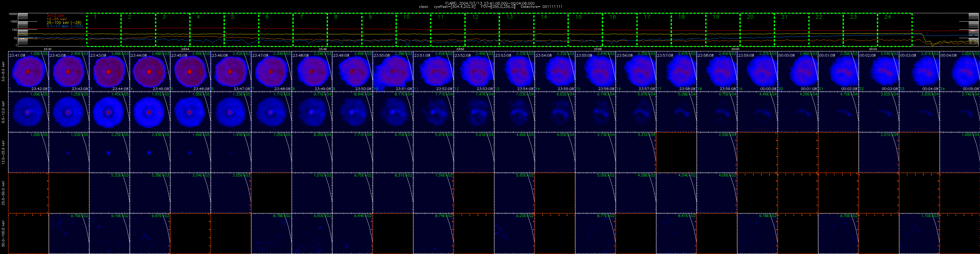Select time interval box 4 in light curve

pos(207,30)
